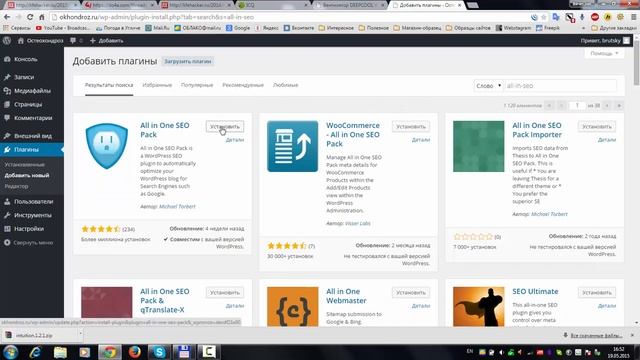Screen dimensions: 640x360
Task: Click the Добавить new content button
Action: pos(107,40)
